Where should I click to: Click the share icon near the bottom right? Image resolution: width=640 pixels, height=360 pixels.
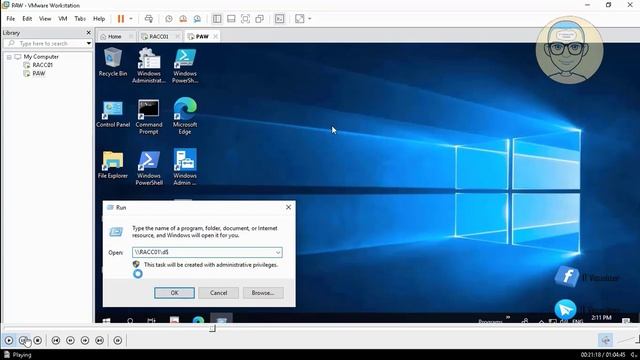coord(605,340)
